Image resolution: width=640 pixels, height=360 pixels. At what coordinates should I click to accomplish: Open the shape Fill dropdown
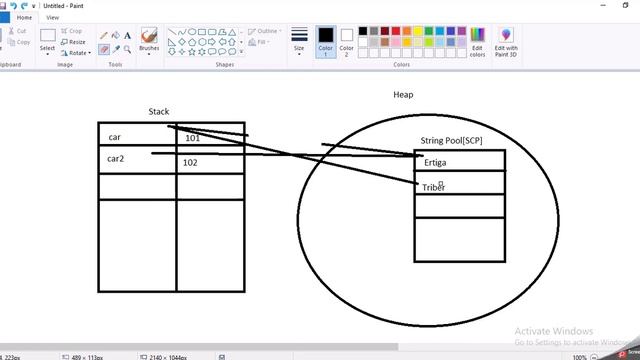coord(260,42)
